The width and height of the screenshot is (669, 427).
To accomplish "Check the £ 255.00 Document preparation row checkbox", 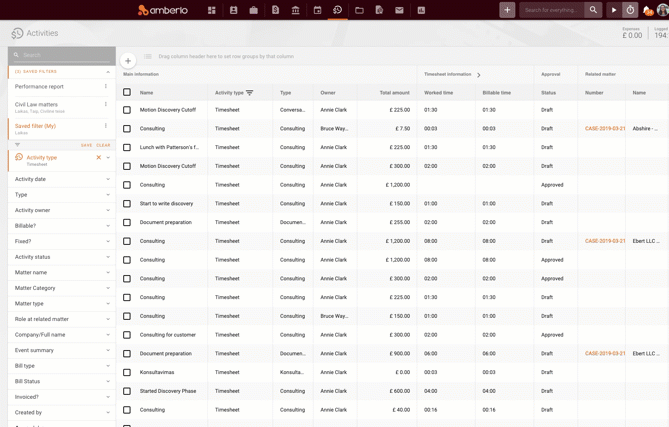I will point(127,222).
